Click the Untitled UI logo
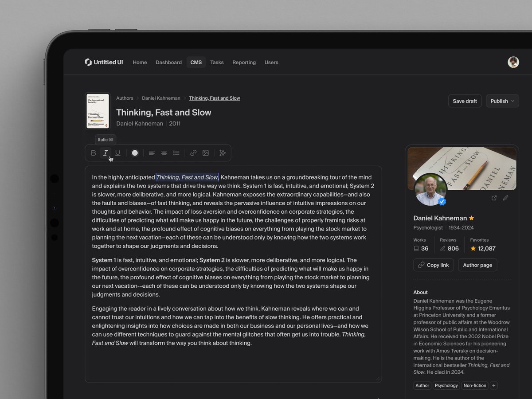 [104, 62]
